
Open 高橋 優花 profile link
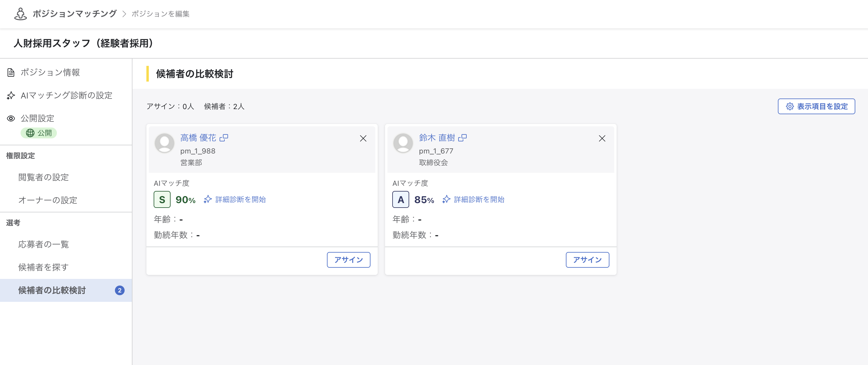tap(198, 138)
